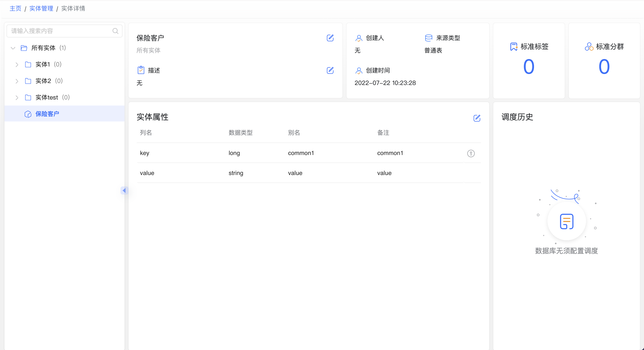Click the 来源类型 database icon
The width and height of the screenshot is (644, 350).
click(428, 38)
